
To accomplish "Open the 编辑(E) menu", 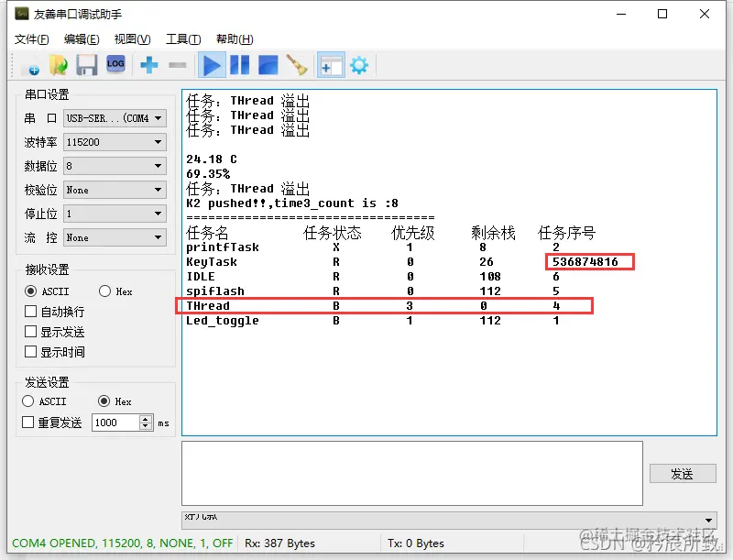I will (82, 39).
